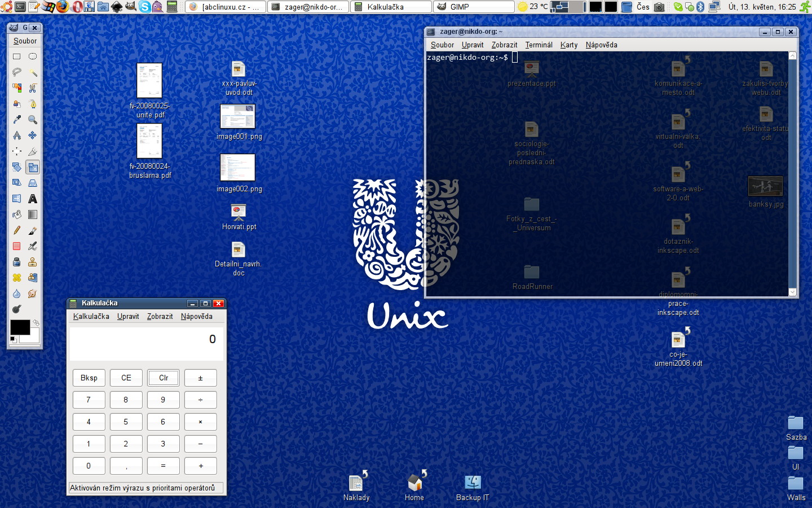The image size is (812, 508).
Task: Launch Skype from the top panel
Action: [145, 7]
